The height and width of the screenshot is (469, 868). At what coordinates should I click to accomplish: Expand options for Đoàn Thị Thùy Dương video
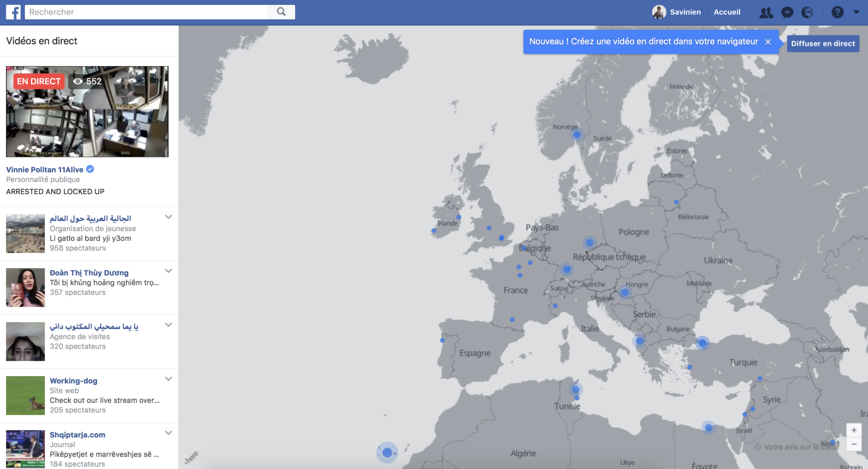[x=168, y=271]
